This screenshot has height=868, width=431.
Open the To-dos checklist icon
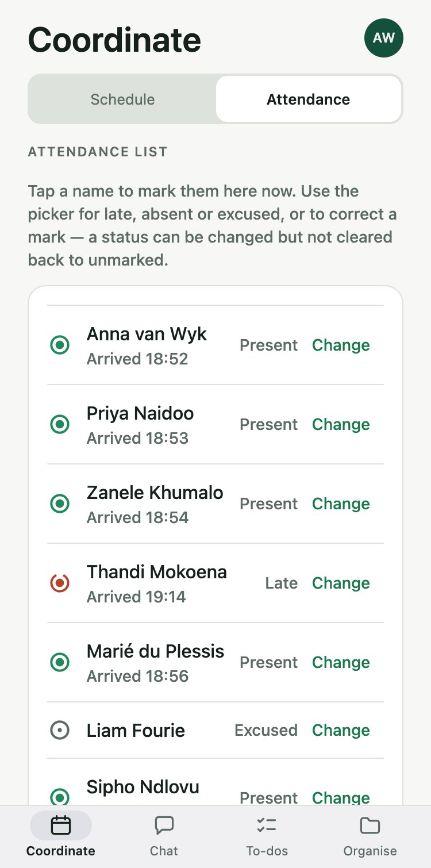click(267, 826)
